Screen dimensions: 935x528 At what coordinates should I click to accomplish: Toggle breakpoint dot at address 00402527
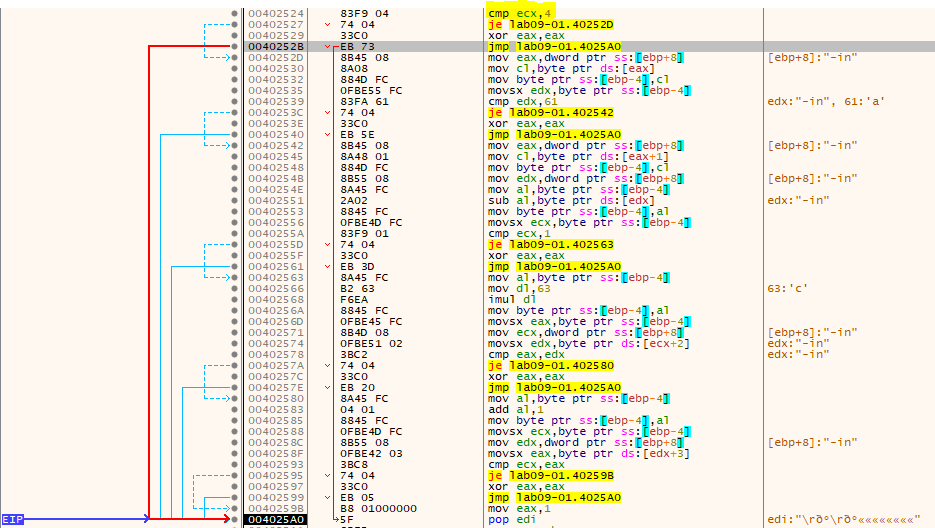(x=234, y=24)
